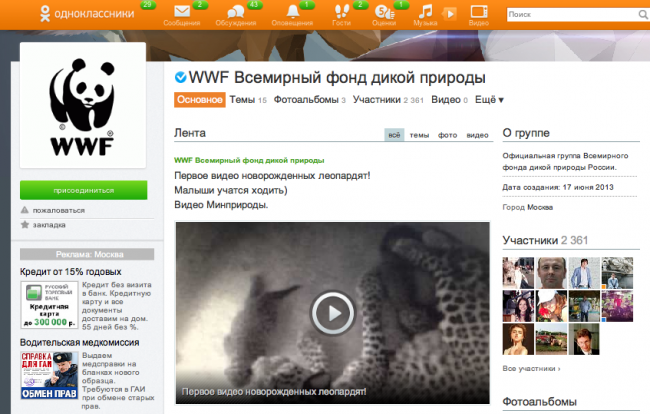Open the bald man member thumbnail
Screen dimensions: 650x414
coord(551,273)
